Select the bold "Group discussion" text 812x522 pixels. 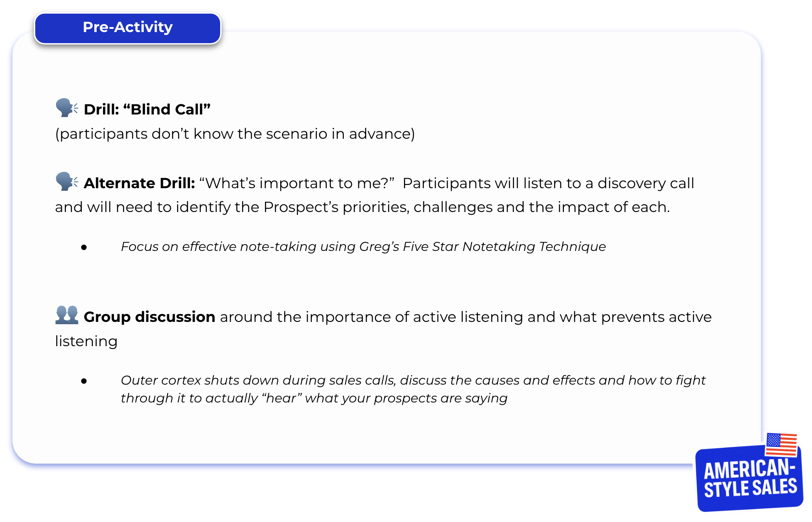[149, 317]
